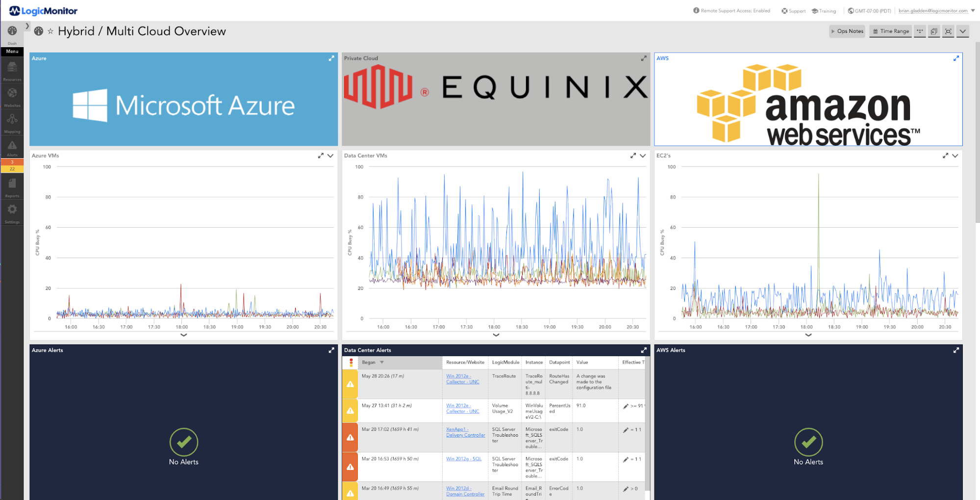
Task: Click the slideshow playlist icon button
Action: coord(934,31)
